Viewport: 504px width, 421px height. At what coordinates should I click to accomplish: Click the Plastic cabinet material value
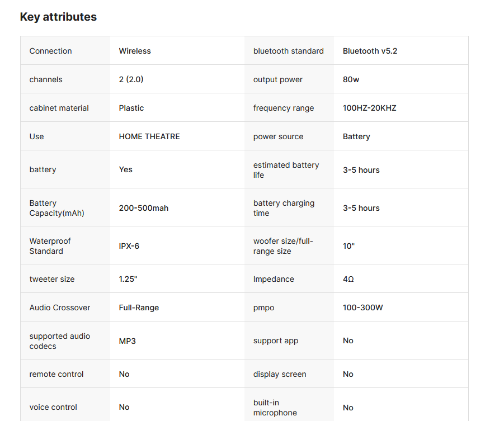click(131, 108)
